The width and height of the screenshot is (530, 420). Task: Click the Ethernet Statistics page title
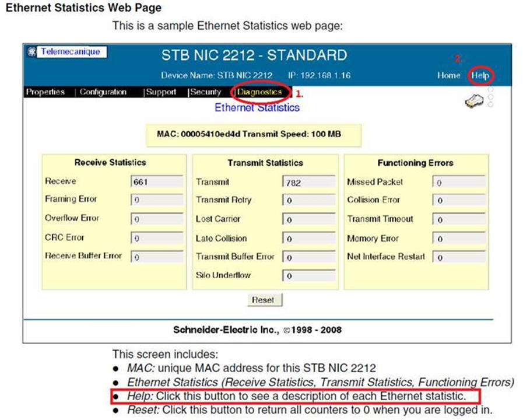click(x=257, y=107)
